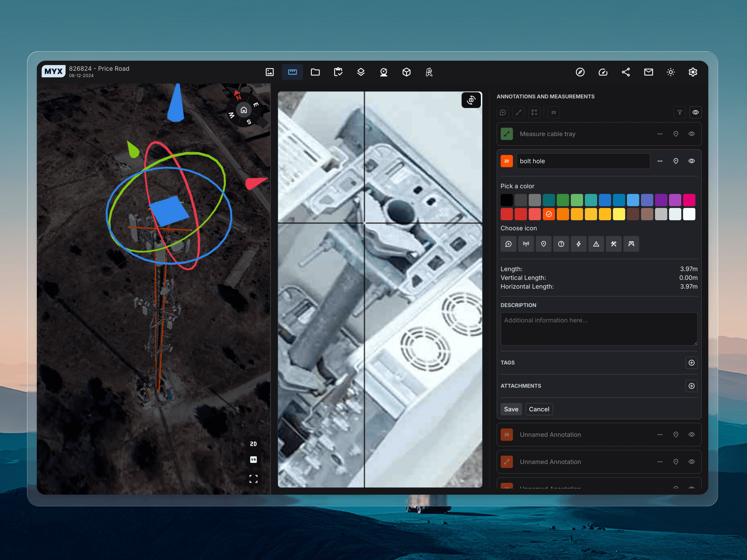
Task: Choose the lightning bolt annotation icon
Action: tap(578, 244)
